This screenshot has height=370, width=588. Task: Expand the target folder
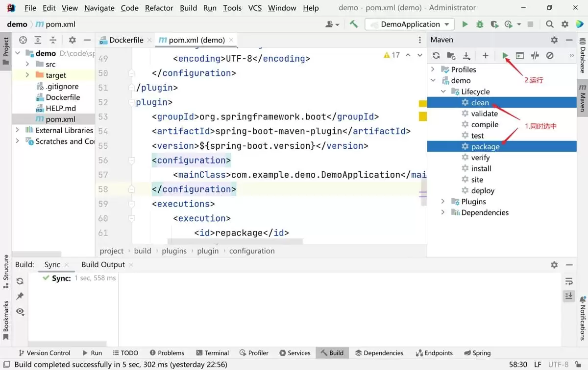(x=27, y=75)
